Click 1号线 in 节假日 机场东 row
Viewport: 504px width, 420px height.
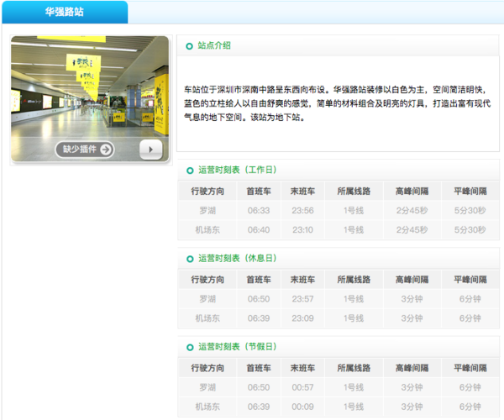[354, 407]
